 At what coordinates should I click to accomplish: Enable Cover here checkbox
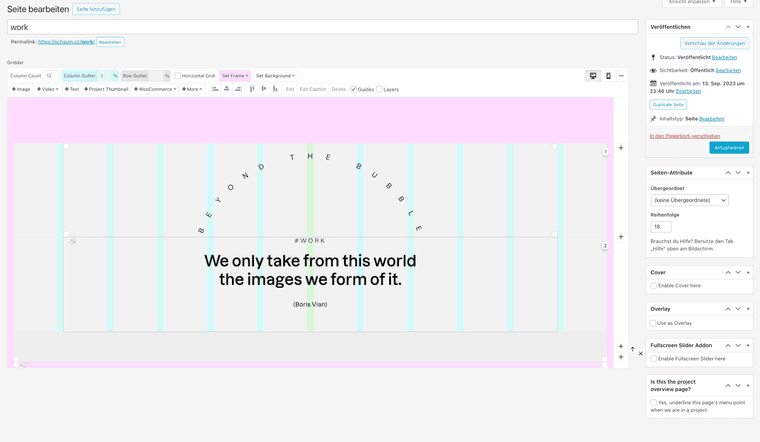[x=654, y=286]
